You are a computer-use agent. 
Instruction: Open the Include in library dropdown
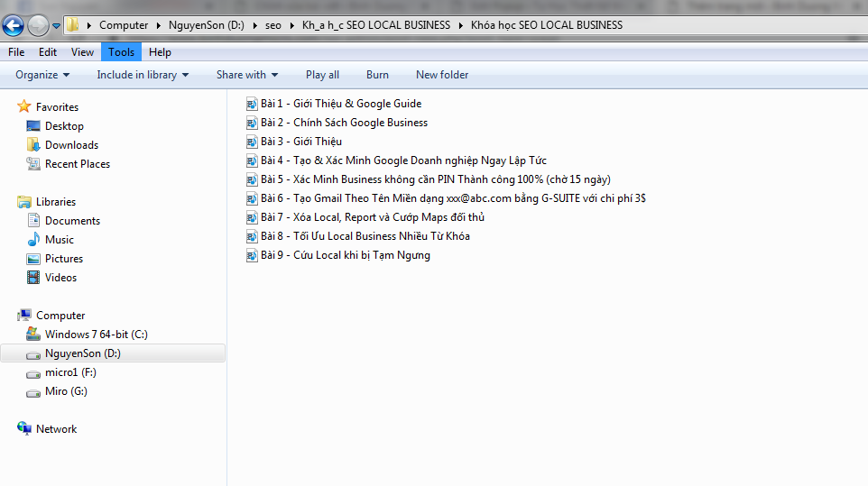click(x=143, y=75)
